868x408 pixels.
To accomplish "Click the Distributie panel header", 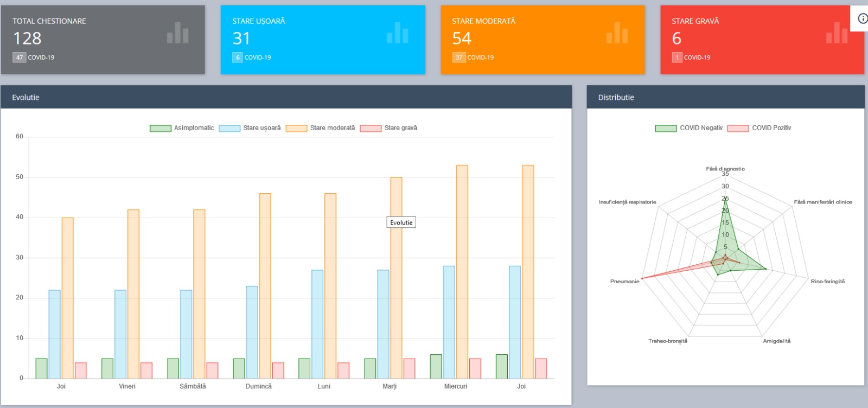I will point(725,97).
